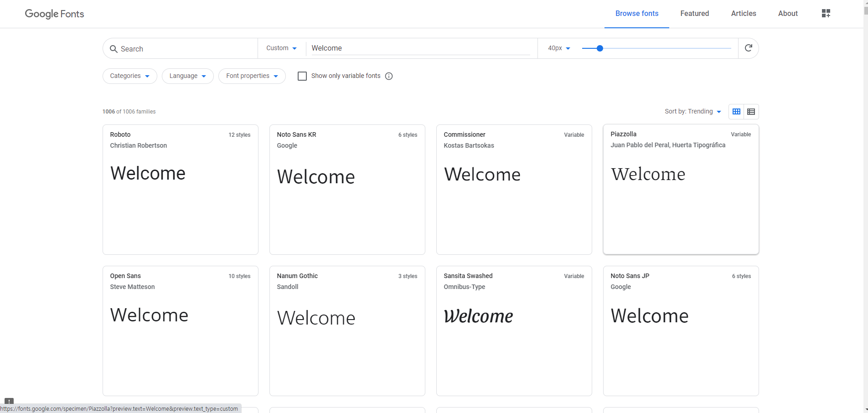Screen dimensions: 868x413
Task: Click the Sandoll designer name
Action: pyautogui.click(x=288, y=287)
